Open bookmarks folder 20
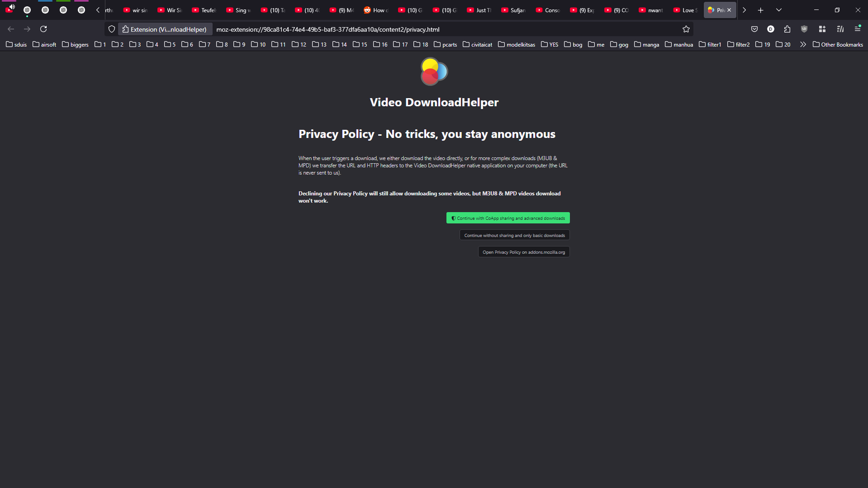The width and height of the screenshot is (868, 488). (783, 44)
